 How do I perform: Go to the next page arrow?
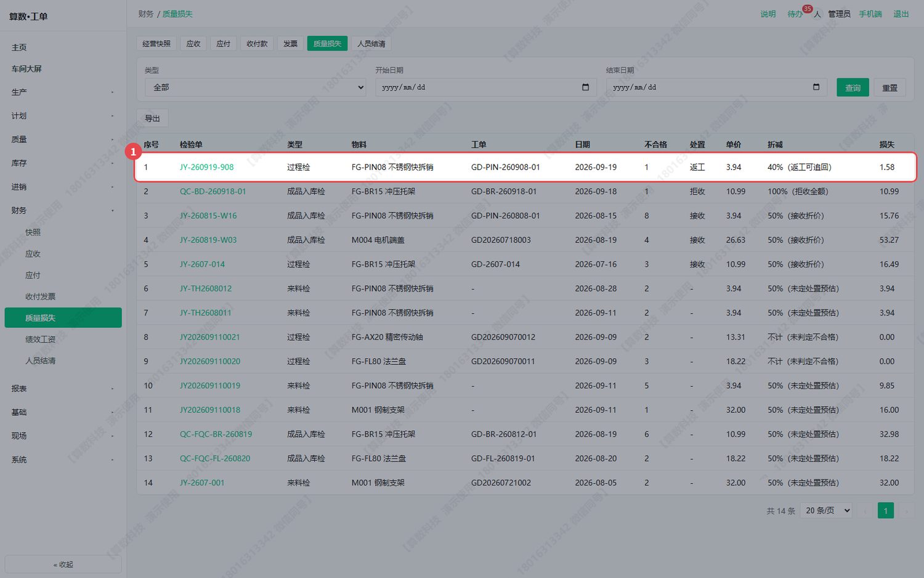pos(906,511)
